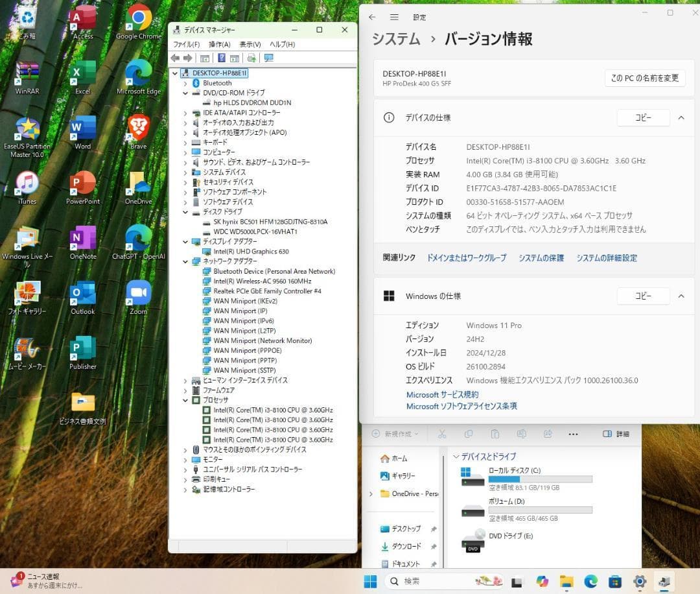The width and height of the screenshot is (700, 594).
Task: Open device properties icon in Device Manager toolbar
Action: pos(234,58)
